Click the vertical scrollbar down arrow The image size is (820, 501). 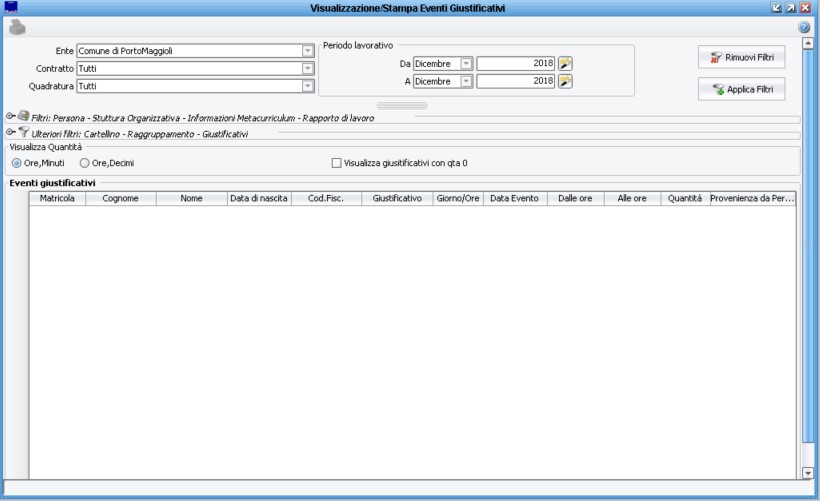(x=808, y=473)
